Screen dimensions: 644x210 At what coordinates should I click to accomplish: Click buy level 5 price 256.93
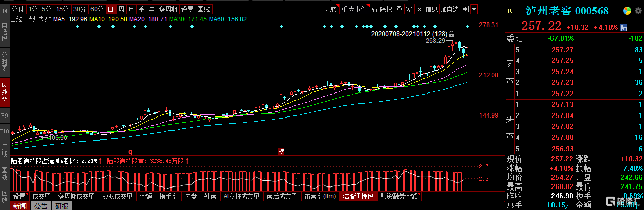click(x=563, y=148)
